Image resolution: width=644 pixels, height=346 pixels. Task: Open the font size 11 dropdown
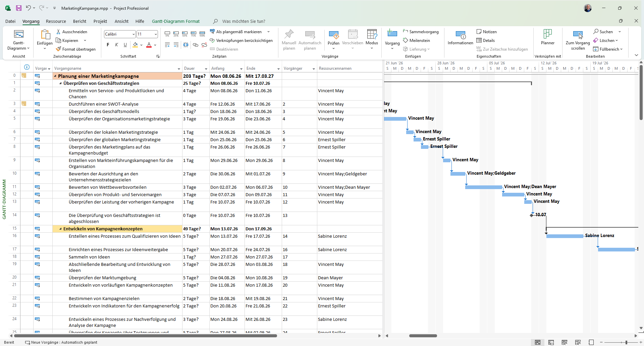[x=156, y=34]
